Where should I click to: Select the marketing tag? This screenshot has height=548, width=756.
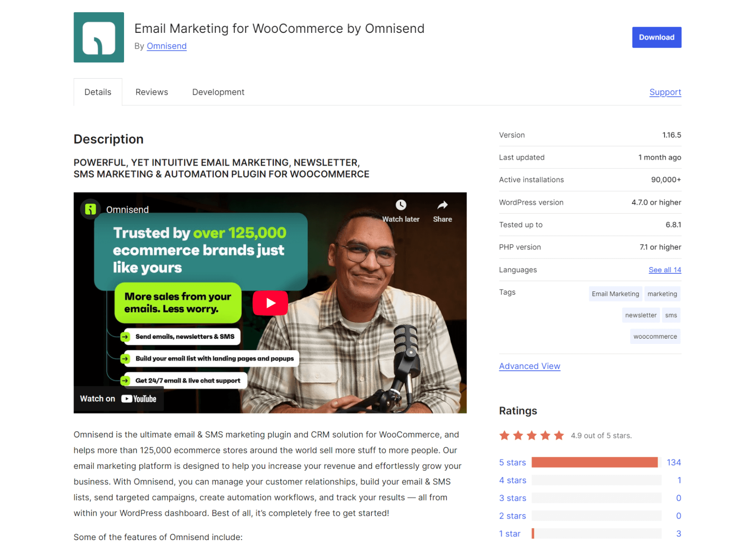pos(662,294)
